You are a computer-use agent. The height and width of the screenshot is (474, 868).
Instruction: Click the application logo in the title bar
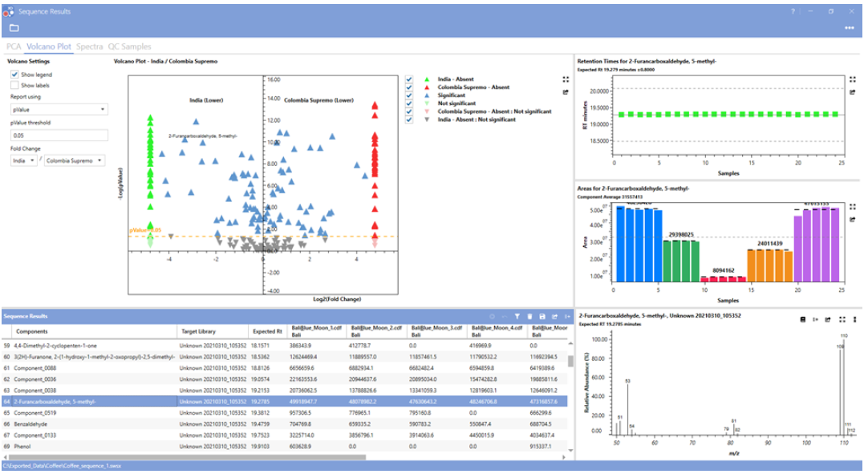[x=8, y=11]
